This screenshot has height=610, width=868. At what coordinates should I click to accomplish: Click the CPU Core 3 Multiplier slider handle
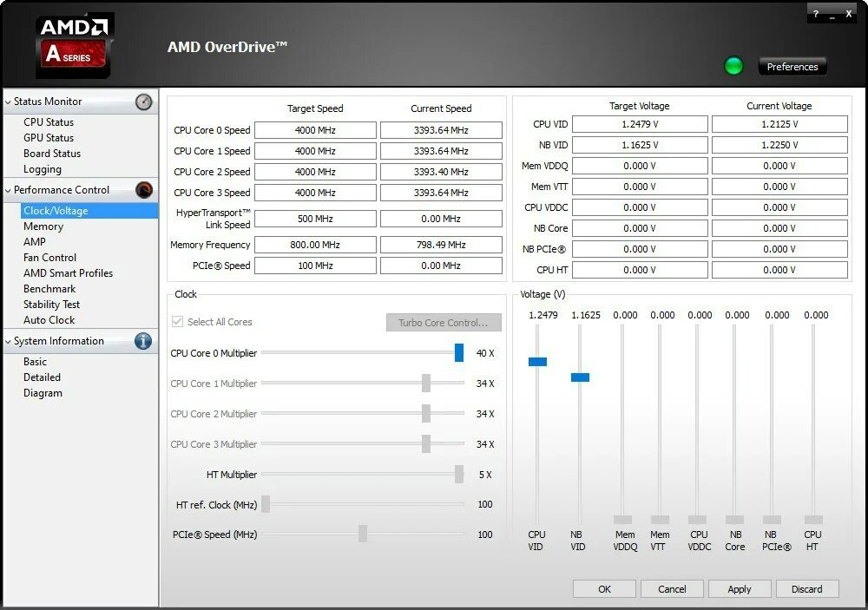click(x=425, y=444)
